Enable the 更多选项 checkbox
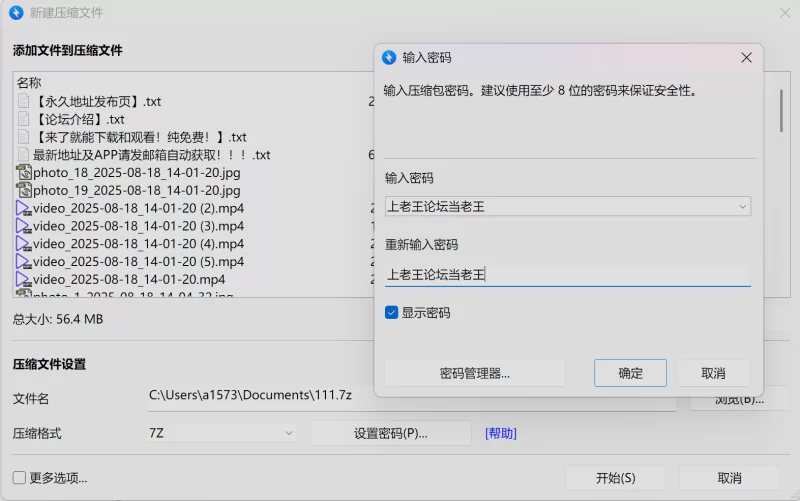 tap(19, 478)
